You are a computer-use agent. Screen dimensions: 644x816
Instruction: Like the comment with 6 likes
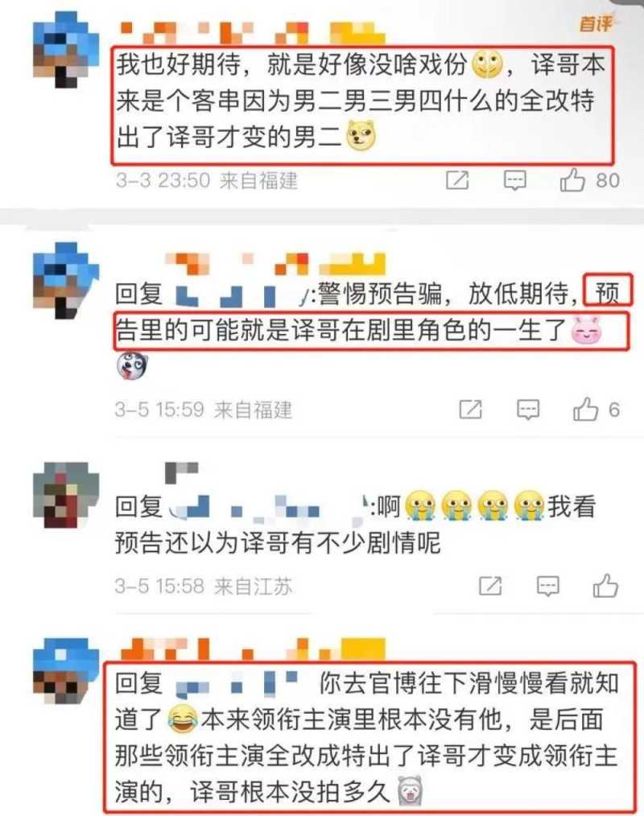pos(585,410)
